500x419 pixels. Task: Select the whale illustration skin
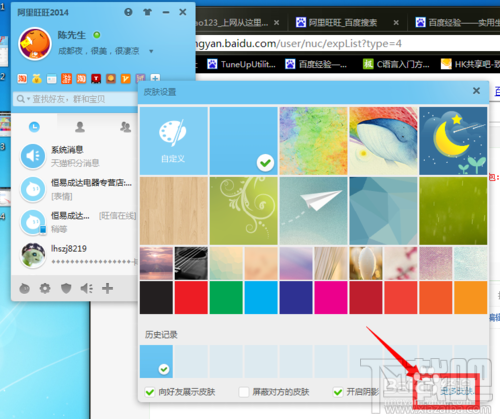383,141
